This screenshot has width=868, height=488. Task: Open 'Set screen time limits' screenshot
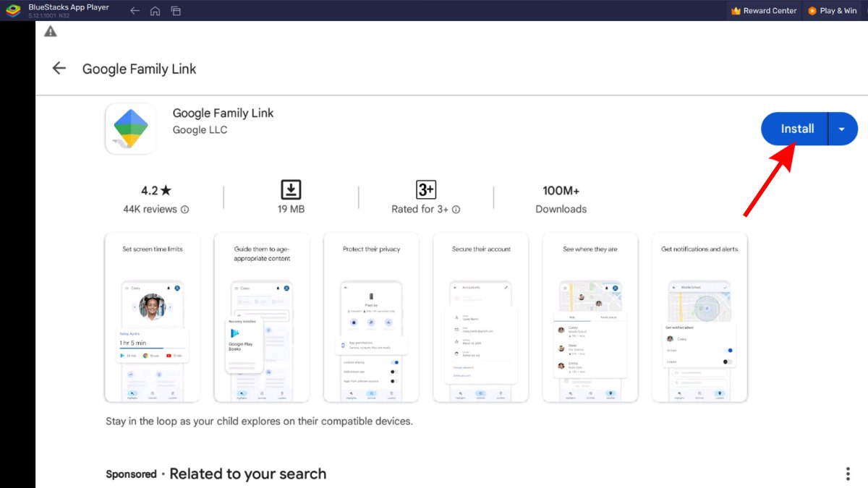coord(153,317)
